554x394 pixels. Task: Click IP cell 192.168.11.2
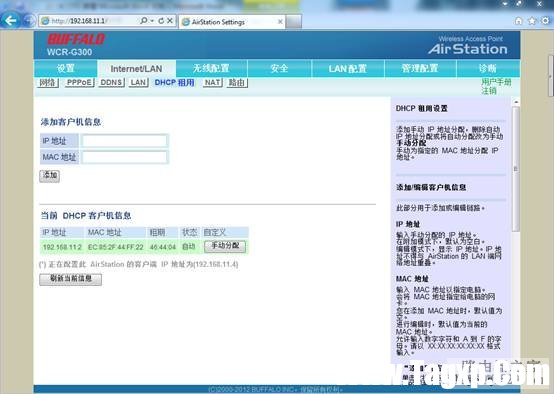coord(62,247)
